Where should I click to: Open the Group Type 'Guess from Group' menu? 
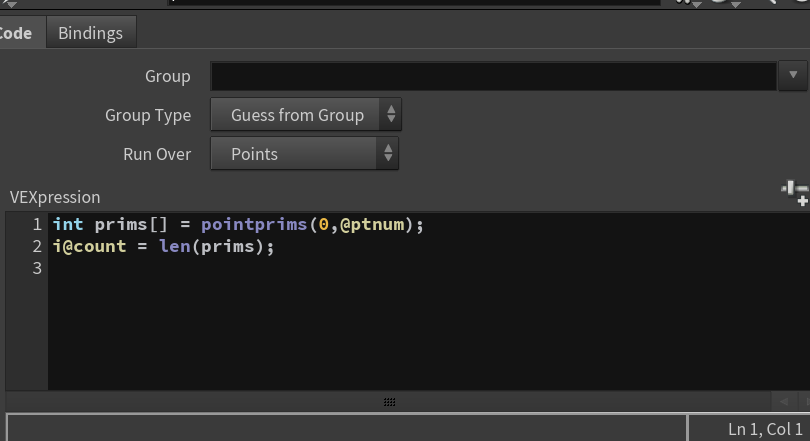click(x=306, y=115)
